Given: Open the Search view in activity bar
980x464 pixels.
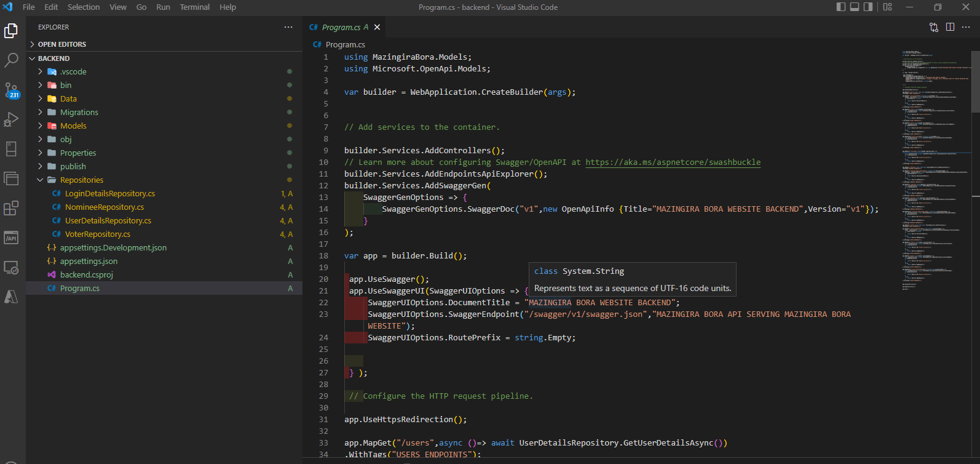Looking at the screenshot, I should 11,60.
